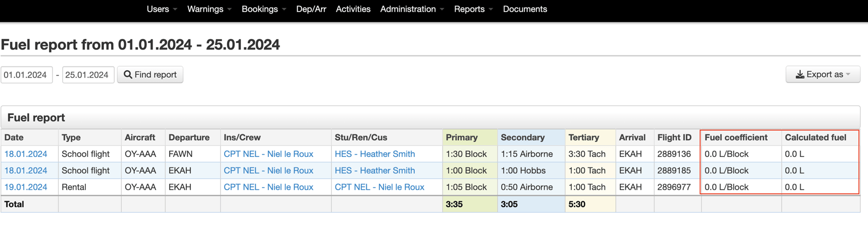The width and height of the screenshot is (868, 228).
Task: Go to Activities in the navbar
Action: [353, 9]
